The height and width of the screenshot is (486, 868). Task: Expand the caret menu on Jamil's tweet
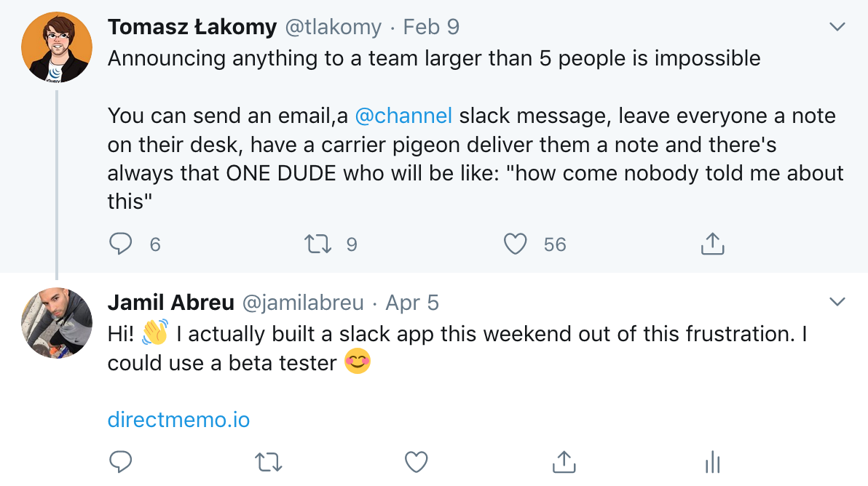837,302
